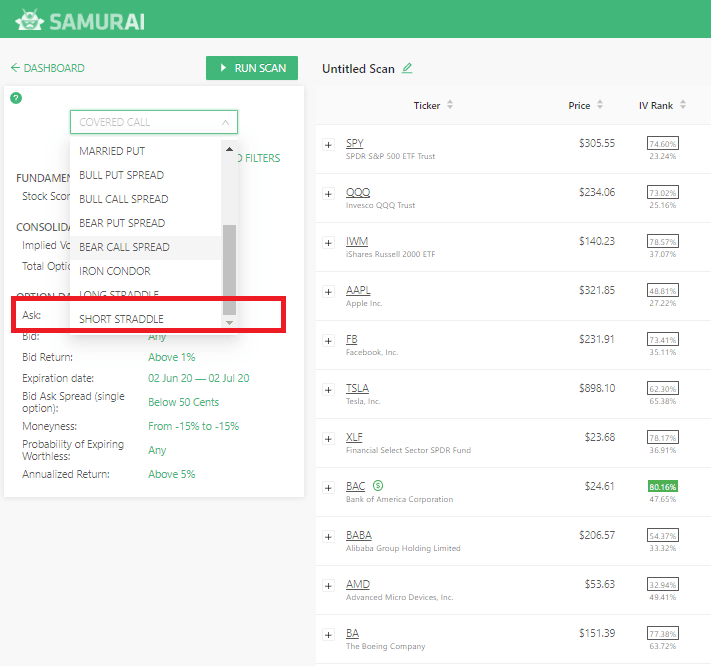Choose IRON CONDOR strategy

coord(146,271)
